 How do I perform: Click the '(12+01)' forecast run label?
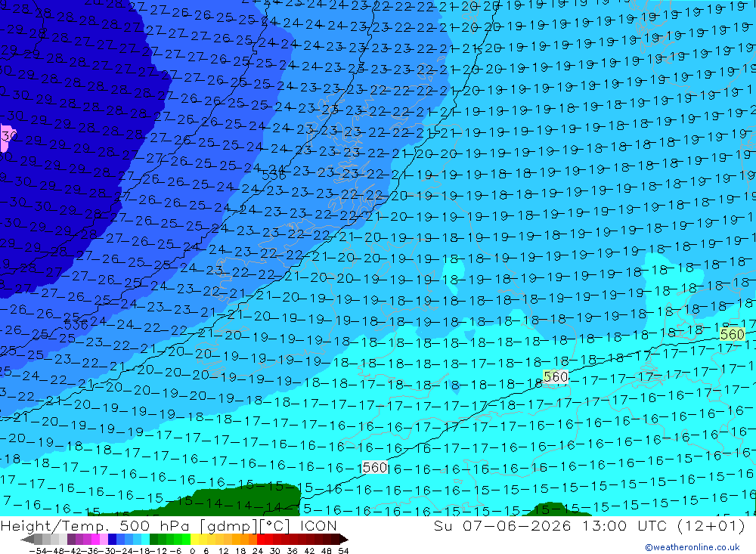pos(711,525)
